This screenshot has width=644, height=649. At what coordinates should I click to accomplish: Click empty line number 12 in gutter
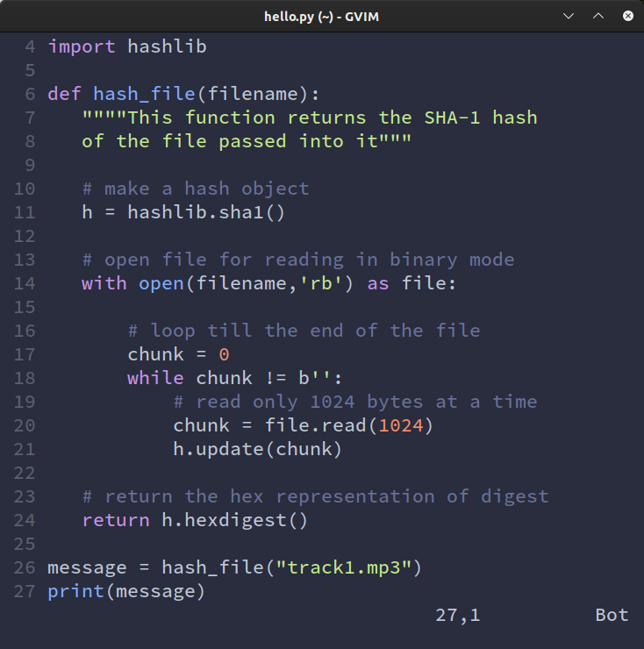(x=25, y=236)
